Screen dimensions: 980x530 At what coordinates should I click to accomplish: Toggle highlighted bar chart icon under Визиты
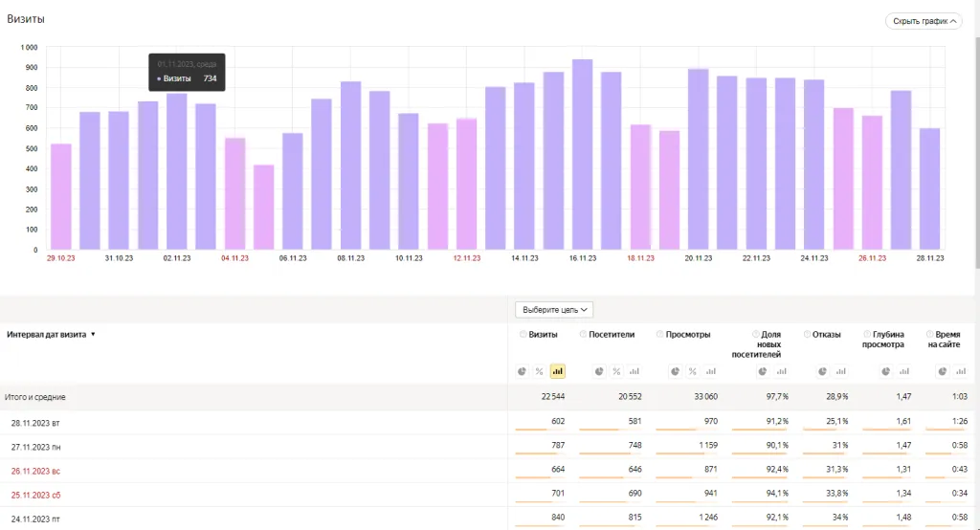[558, 371]
